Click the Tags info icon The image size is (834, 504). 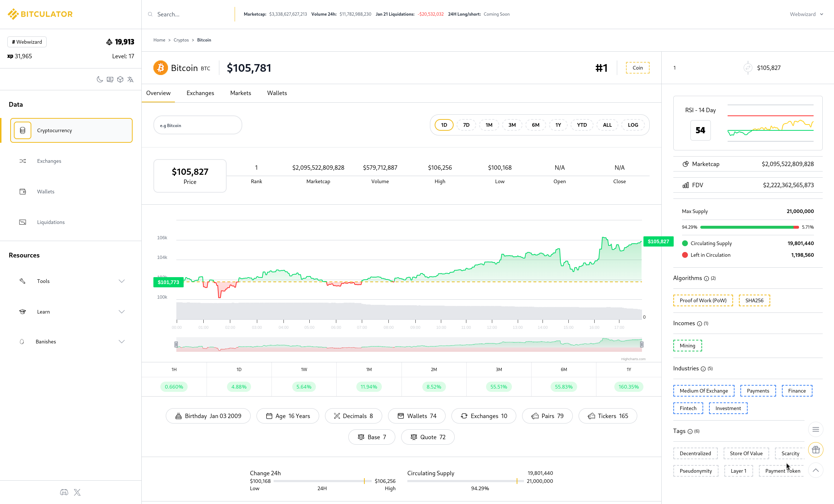(690, 432)
